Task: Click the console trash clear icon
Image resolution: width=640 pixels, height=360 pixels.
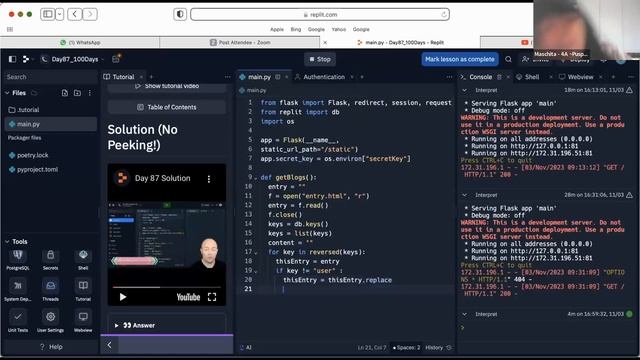Action: pos(499,77)
